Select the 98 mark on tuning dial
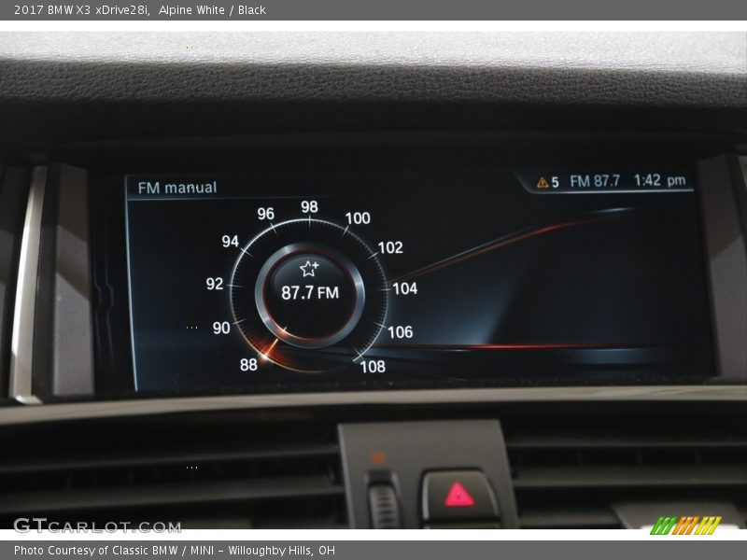 (x=309, y=206)
